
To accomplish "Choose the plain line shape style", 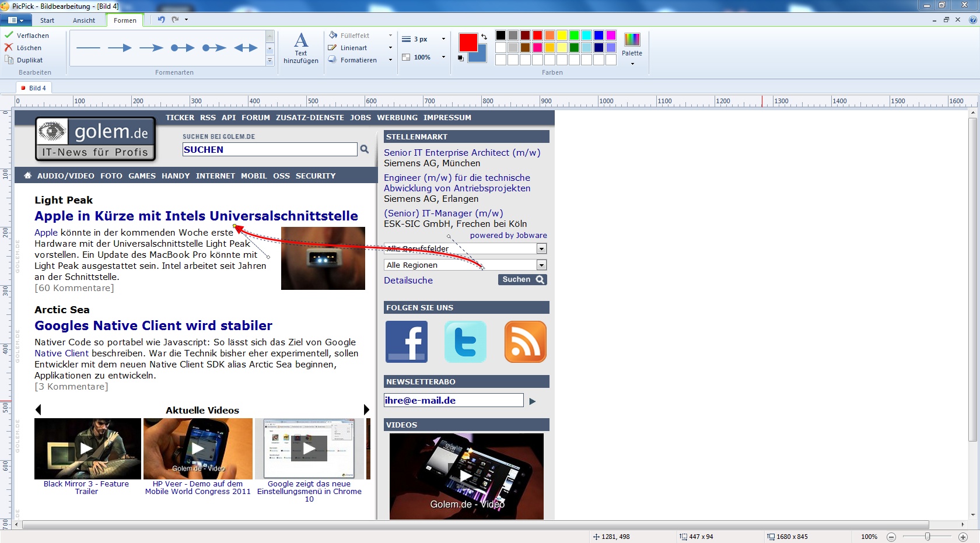I will tap(88, 48).
